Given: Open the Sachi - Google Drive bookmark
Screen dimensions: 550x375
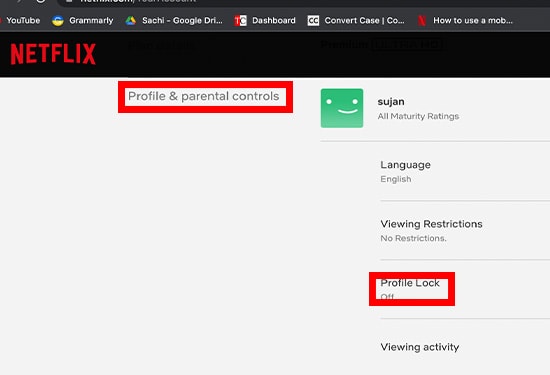Looking at the screenshot, I should (182, 21).
